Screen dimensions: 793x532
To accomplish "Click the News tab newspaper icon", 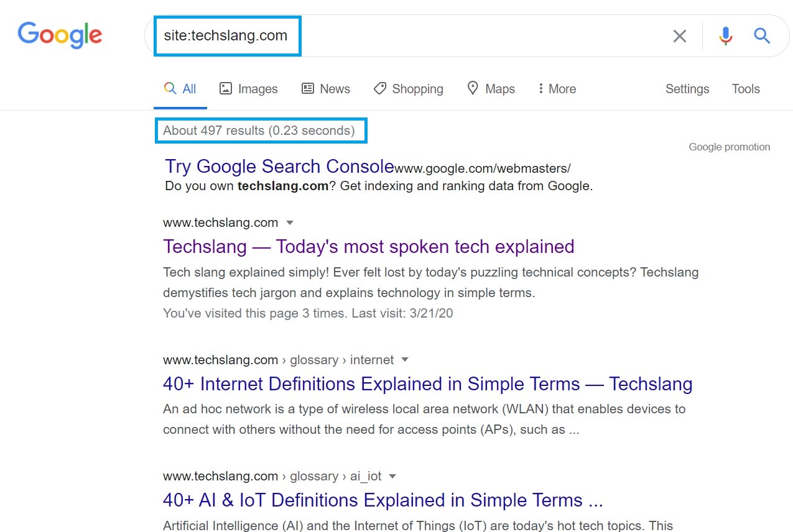I will [308, 89].
